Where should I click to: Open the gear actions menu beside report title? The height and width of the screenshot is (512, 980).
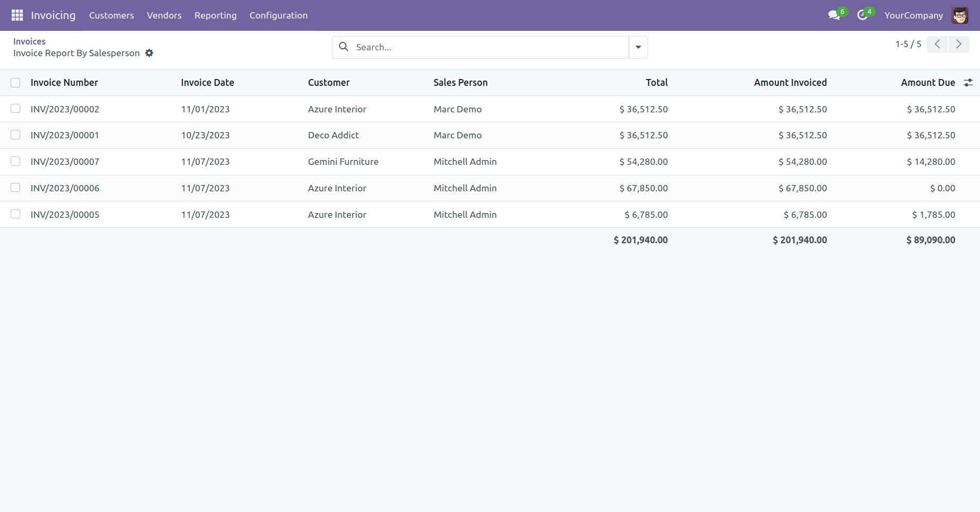click(x=150, y=53)
